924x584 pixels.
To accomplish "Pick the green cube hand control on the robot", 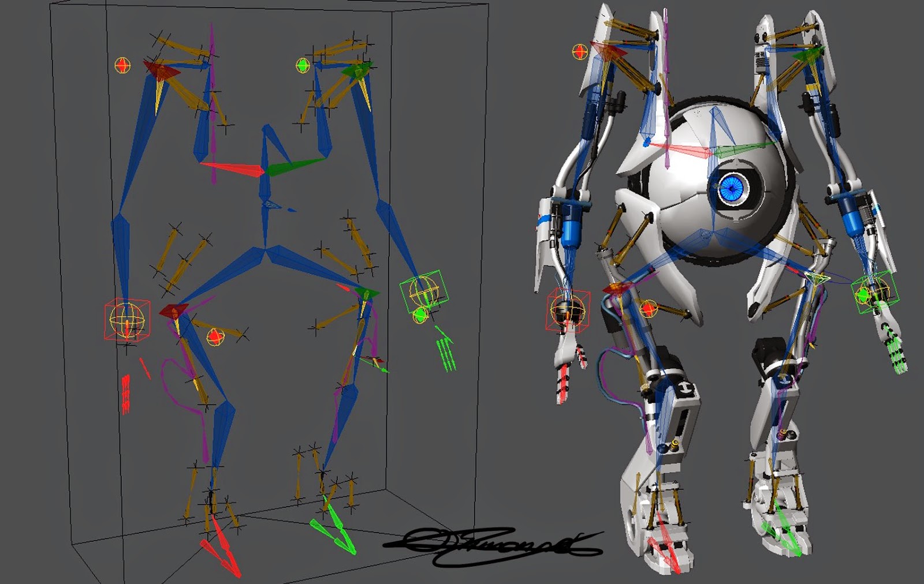I will pos(875,292).
